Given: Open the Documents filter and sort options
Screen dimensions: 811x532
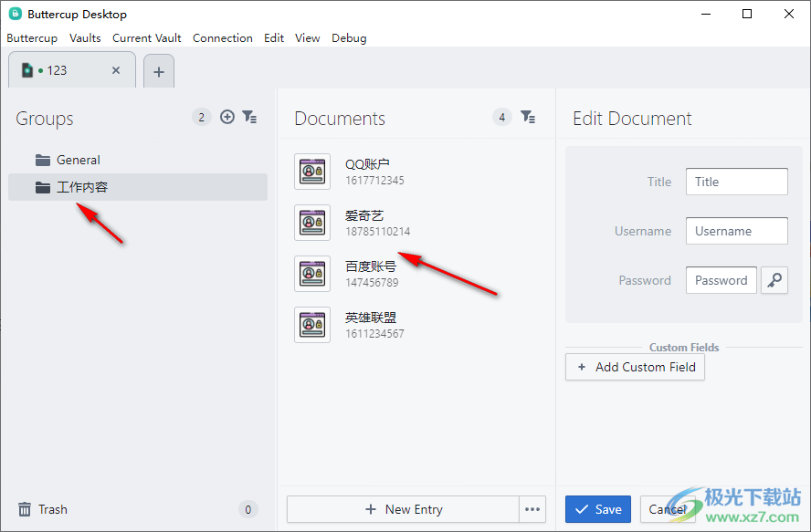Looking at the screenshot, I should (x=528, y=117).
